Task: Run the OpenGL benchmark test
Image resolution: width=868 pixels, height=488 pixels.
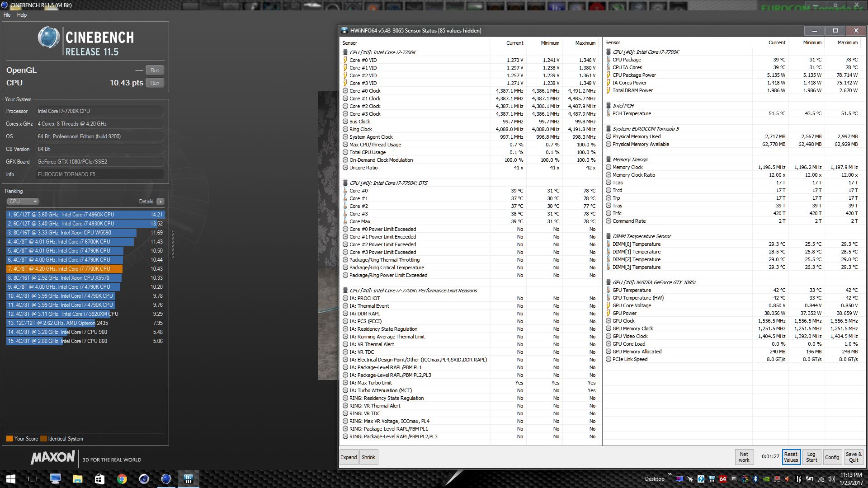Action: click(155, 70)
